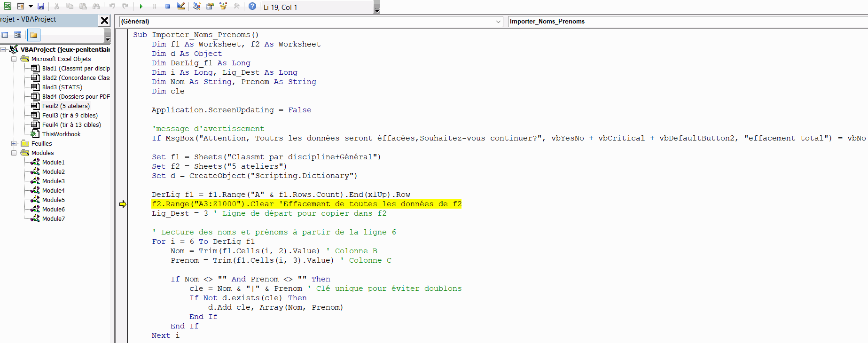Select Feuil2 (5 ateliers) sheet

(x=66, y=106)
